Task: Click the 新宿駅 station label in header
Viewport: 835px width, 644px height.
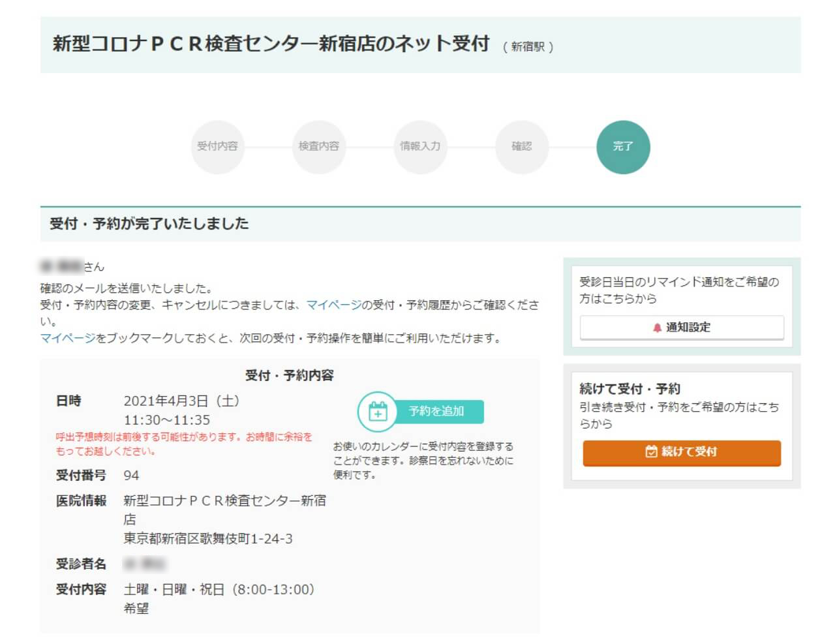Action: point(528,47)
